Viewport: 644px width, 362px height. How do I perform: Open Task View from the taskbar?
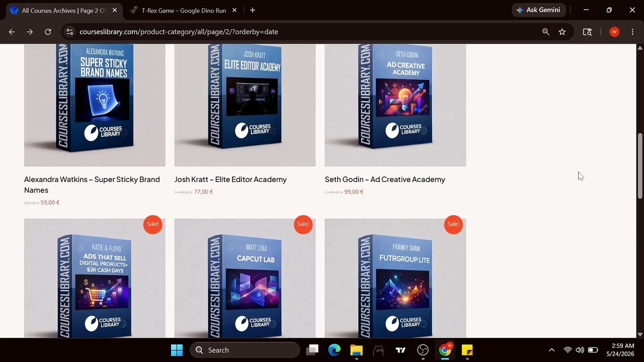click(313, 350)
